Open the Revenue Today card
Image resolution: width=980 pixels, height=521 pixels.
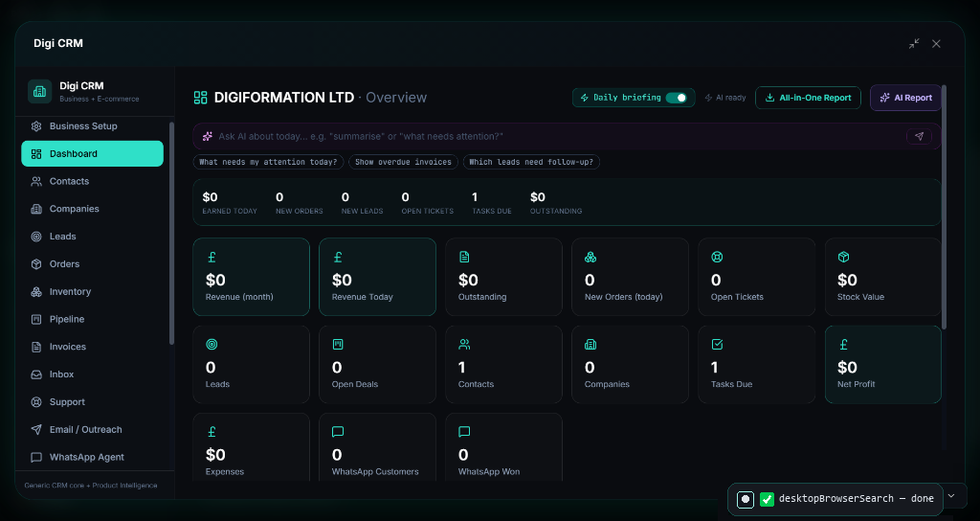click(x=377, y=277)
